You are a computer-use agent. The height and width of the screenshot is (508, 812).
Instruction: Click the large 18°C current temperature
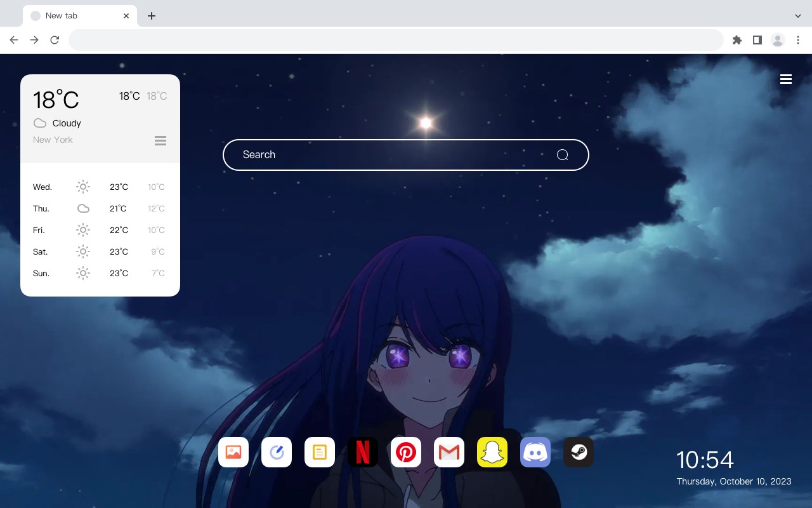[56, 100]
